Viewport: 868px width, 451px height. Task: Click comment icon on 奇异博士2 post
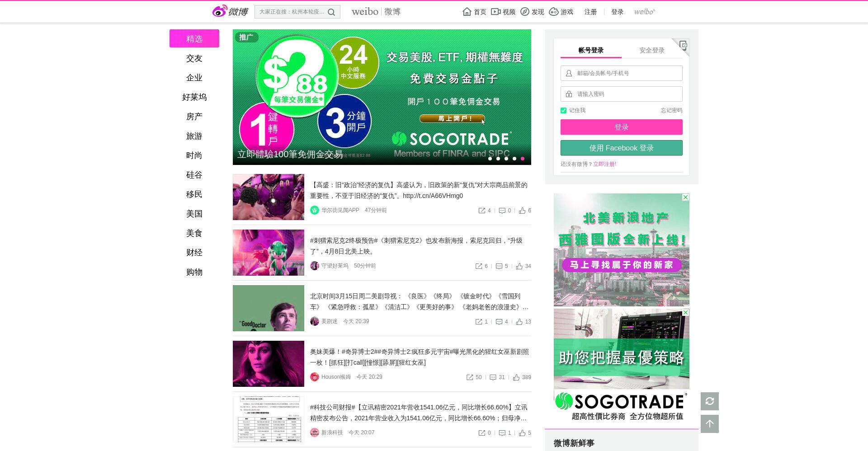[493, 377]
